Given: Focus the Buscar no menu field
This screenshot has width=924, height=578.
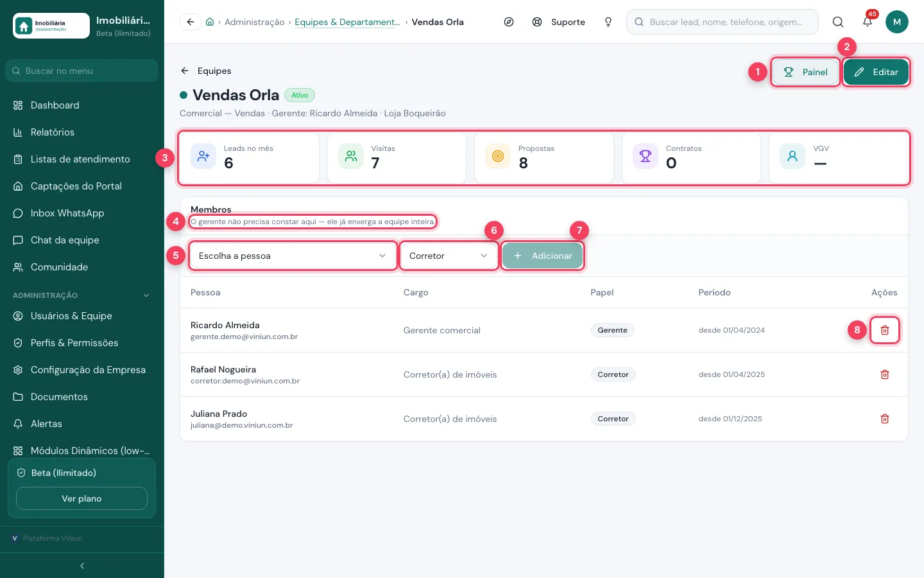Looking at the screenshot, I should [82, 71].
